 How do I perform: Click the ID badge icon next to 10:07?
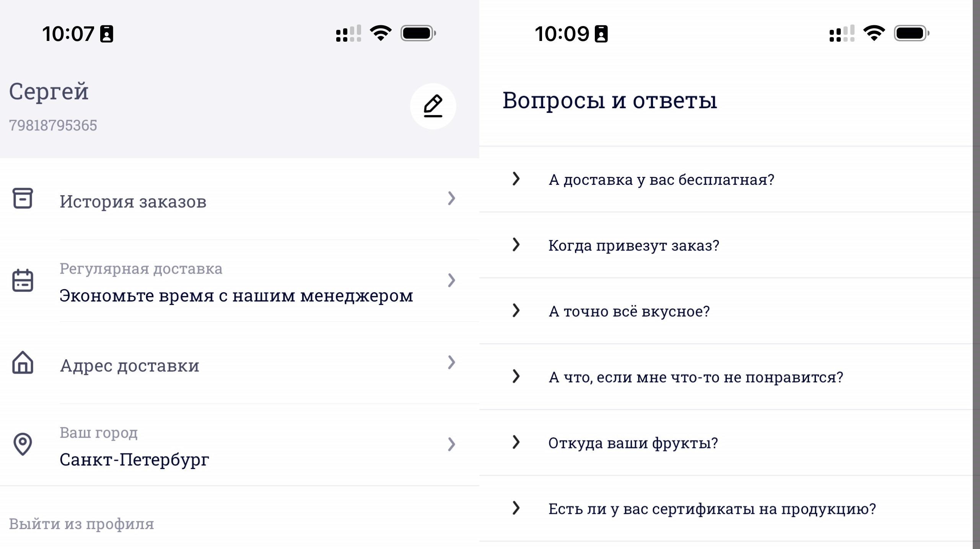(107, 34)
